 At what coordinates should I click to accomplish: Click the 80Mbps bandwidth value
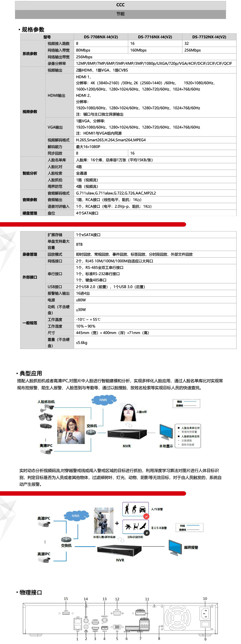point(83,50)
